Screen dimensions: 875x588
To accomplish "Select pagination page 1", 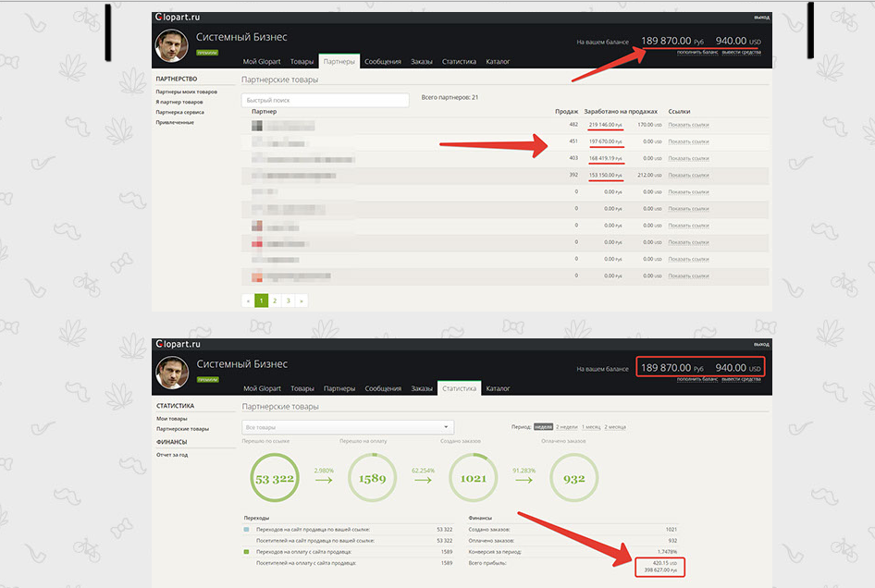I will coord(261,300).
